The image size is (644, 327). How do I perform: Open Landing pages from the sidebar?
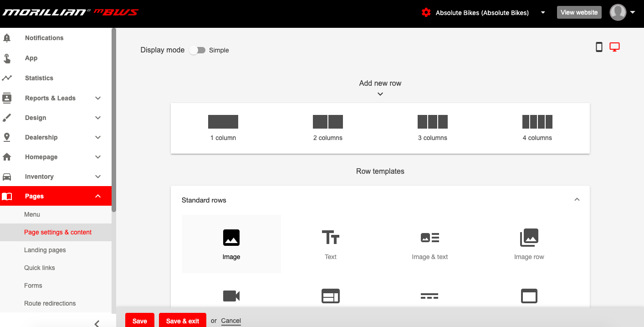point(45,250)
